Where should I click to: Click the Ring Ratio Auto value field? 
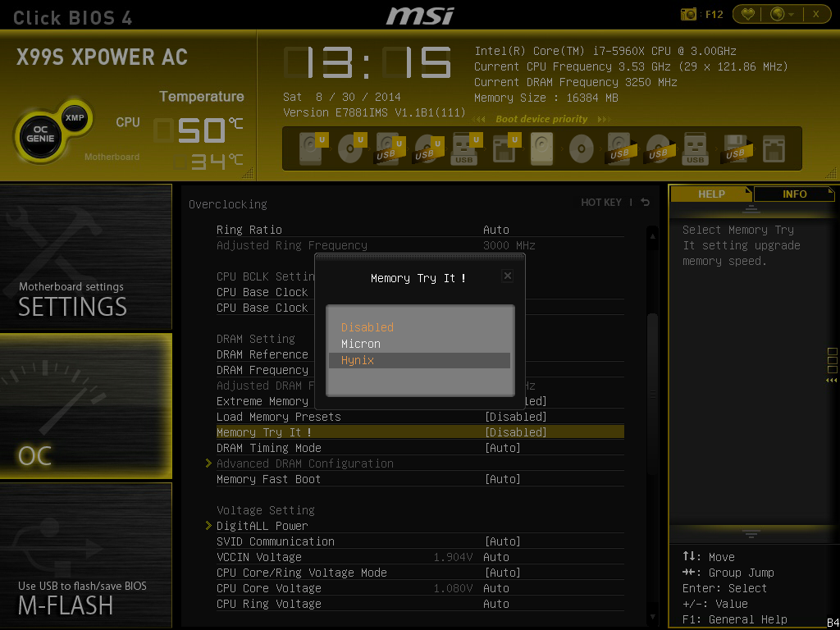click(496, 230)
